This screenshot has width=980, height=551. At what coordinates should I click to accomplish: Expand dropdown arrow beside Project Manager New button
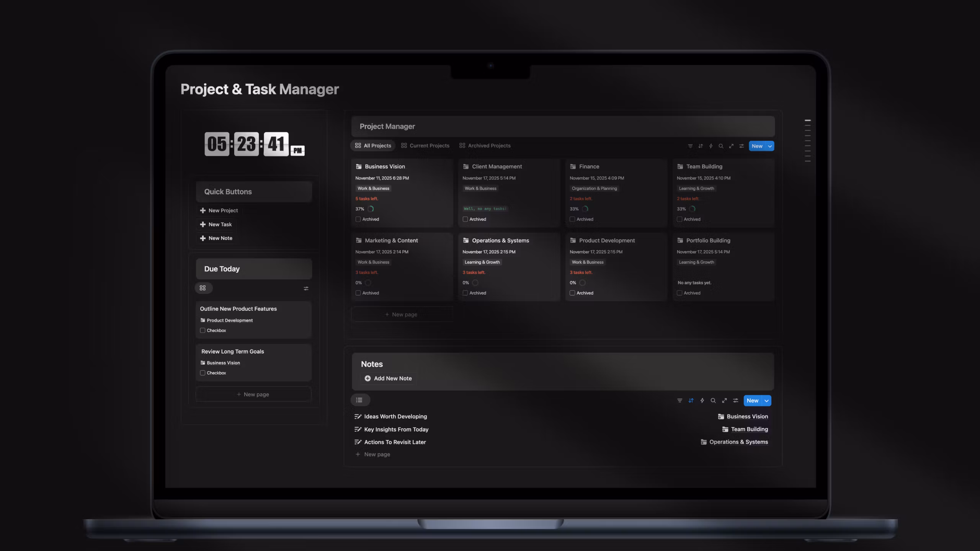point(770,146)
